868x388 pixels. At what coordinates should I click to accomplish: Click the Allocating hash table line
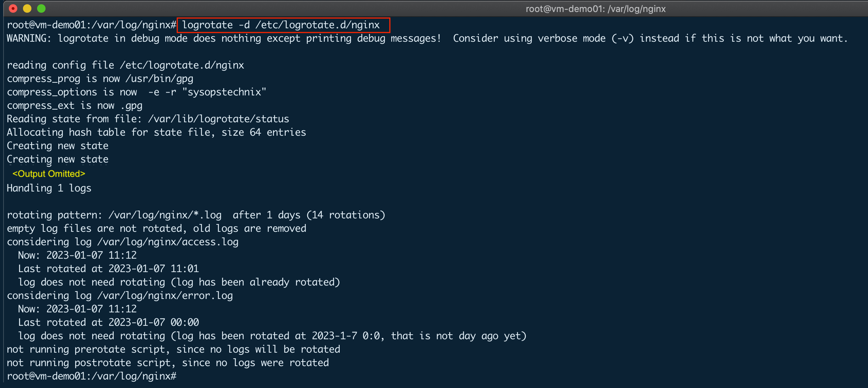click(156, 133)
